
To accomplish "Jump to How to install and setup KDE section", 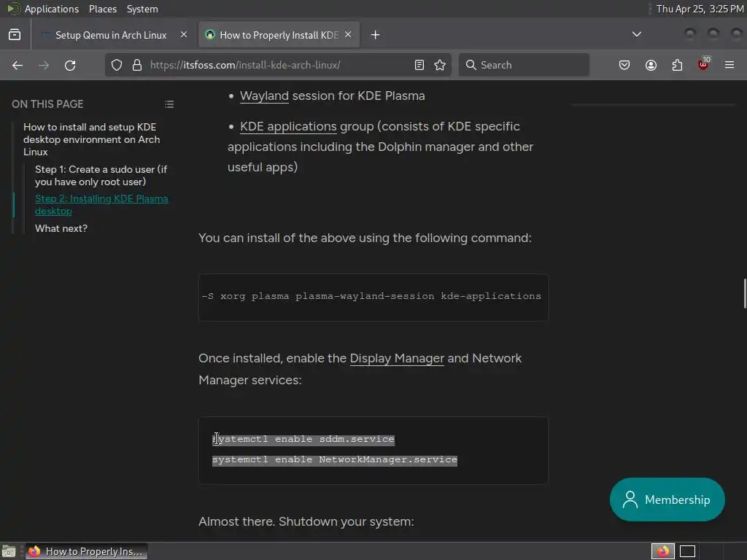I will [x=91, y=139].
